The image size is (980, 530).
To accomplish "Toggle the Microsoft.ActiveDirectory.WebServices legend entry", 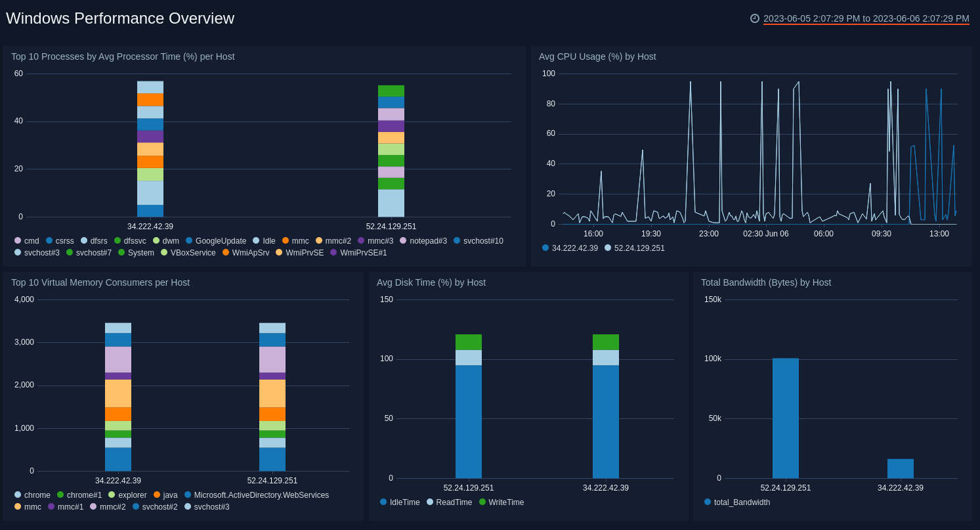I will pyautogui.click(x=257, y=495).
